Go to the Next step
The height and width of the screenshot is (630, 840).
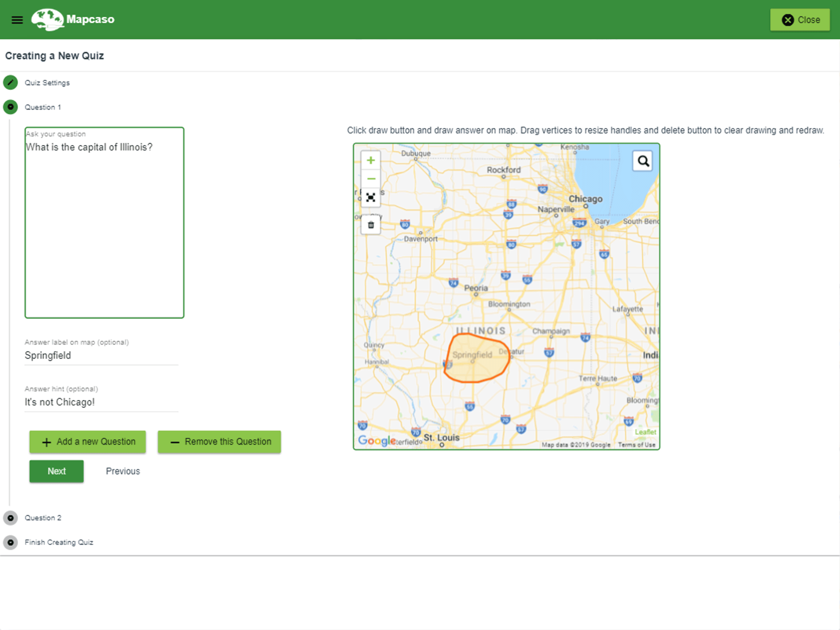(57, 471)
